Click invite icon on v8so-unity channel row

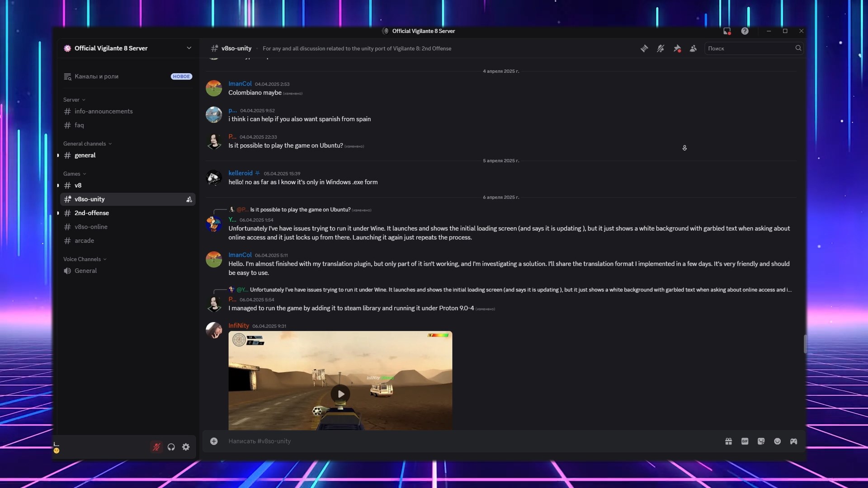pos(189,199)
